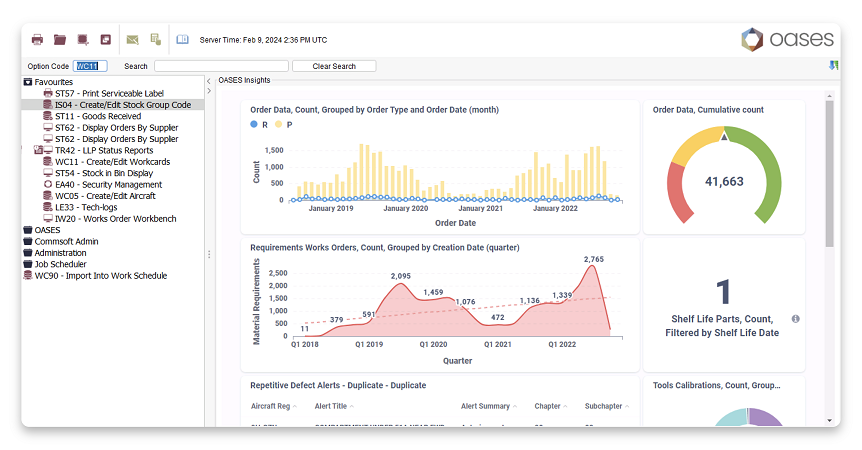Click the clock icon beside TR42
The height and width of the screenshot is (450, 862).
[x=38, y=150]
